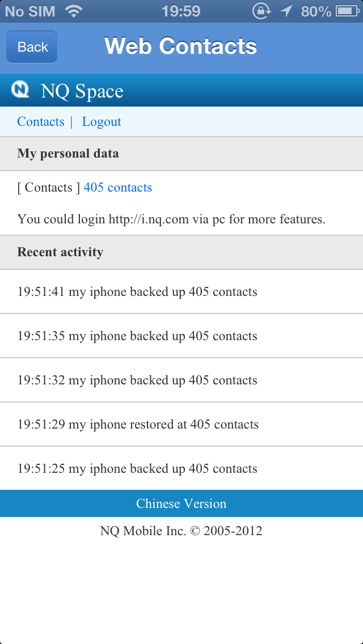
Task: Select the 19:51:32 backup activity entry
Action: pos(181,380)
